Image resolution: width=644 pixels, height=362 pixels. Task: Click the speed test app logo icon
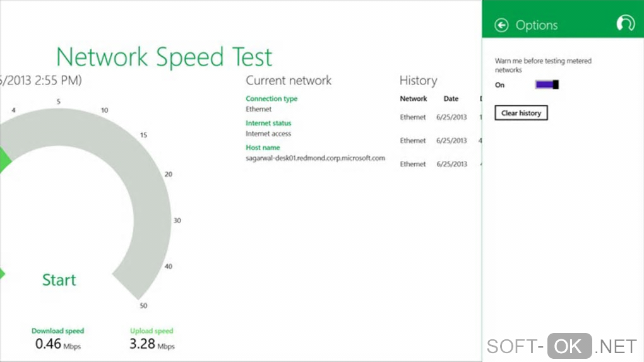[625, 24]
